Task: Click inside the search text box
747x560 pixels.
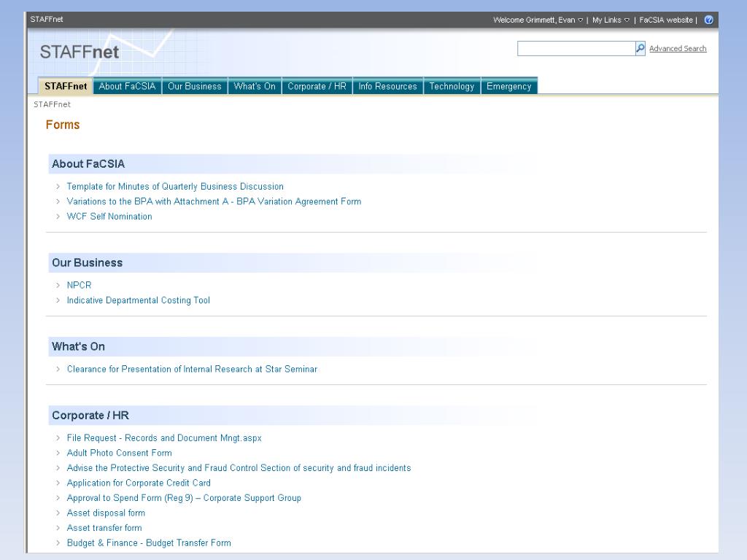Action: pyautogui.click(x=576, y=49)
